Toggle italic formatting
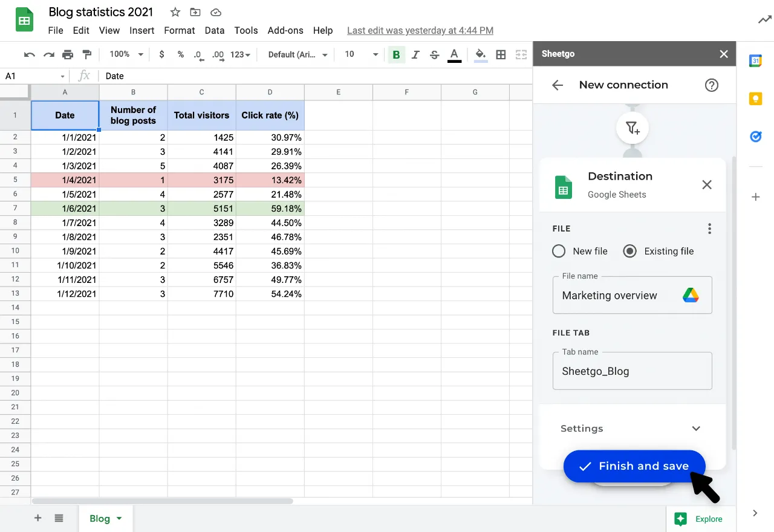774x532 pixels. click(x=415, y=54)
